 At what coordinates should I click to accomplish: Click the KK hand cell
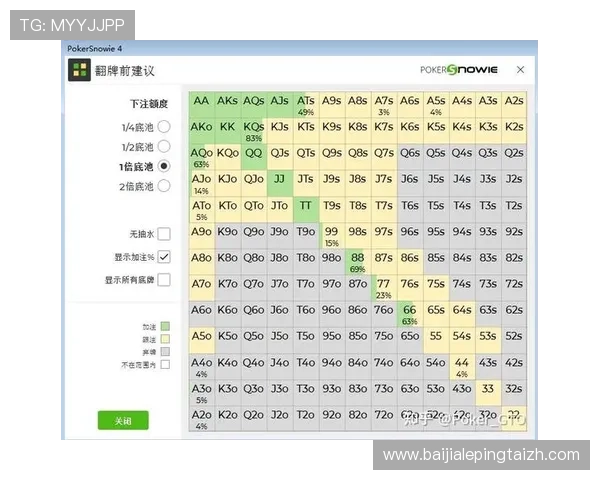pos(228,131)
